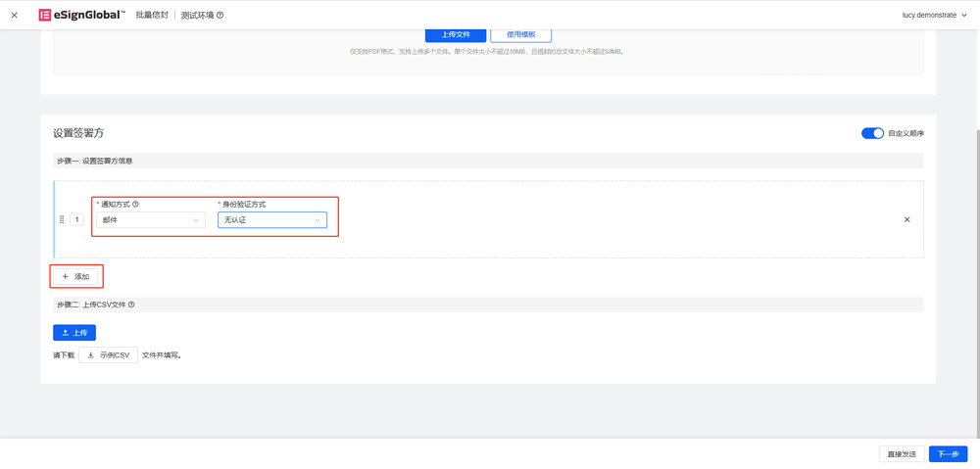
Task: Click the blue 上传文件 button
Action: tap(456, 34)
